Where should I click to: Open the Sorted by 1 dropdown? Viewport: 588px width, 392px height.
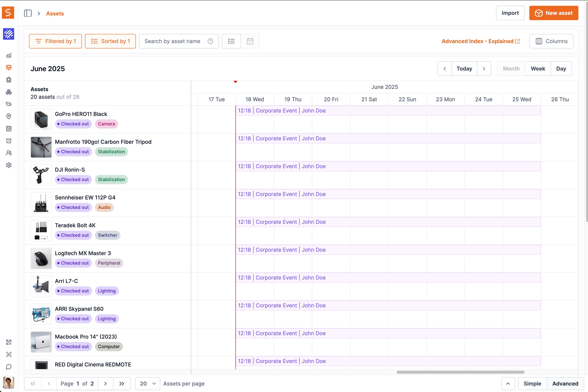point(110,41)
